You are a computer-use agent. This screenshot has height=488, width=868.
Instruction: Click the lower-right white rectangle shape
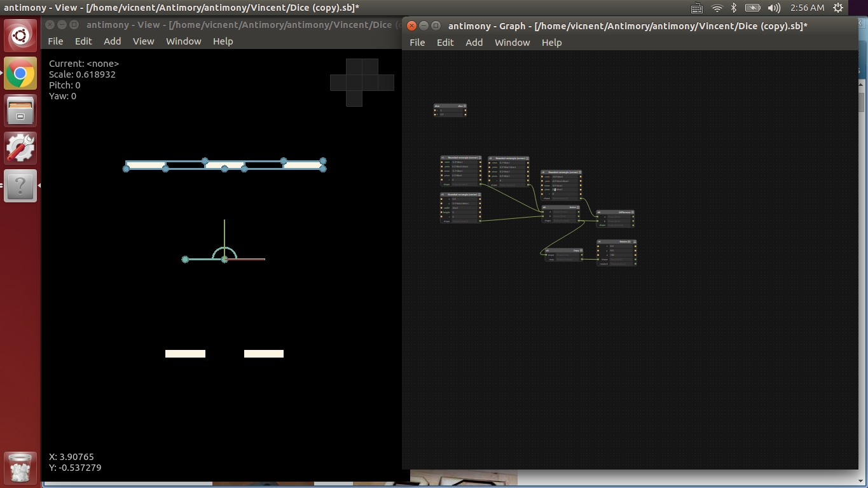(264, 354)
